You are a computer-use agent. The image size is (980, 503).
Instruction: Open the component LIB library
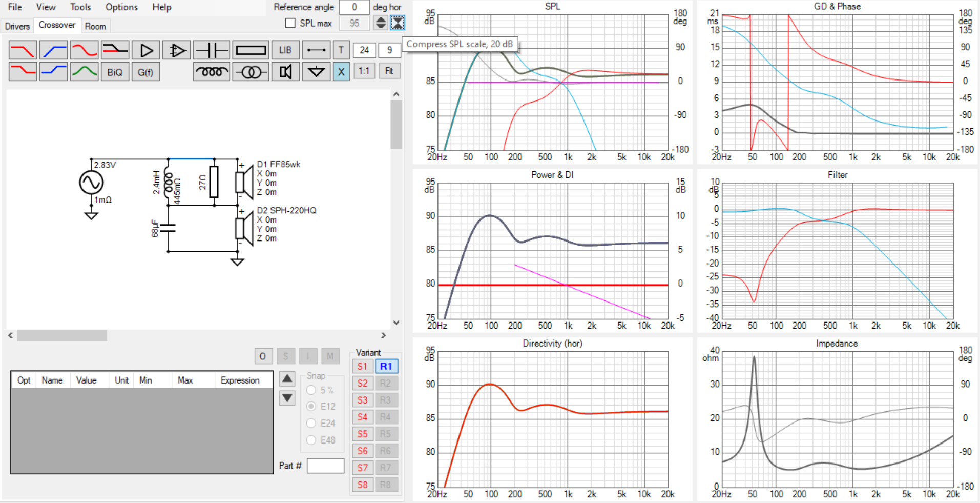[x=285, y=50]
